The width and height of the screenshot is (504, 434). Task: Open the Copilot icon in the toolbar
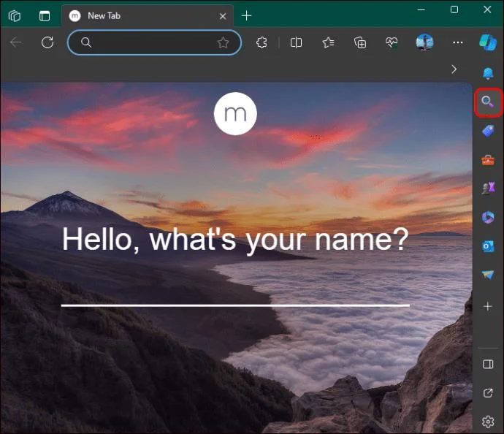click(487, 42)
